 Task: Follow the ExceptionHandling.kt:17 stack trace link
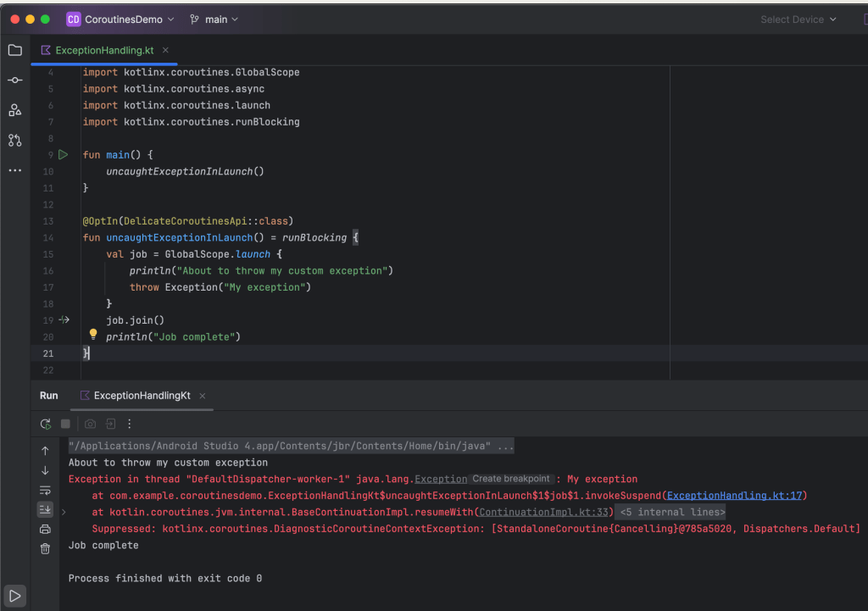[x=735, y=496]
